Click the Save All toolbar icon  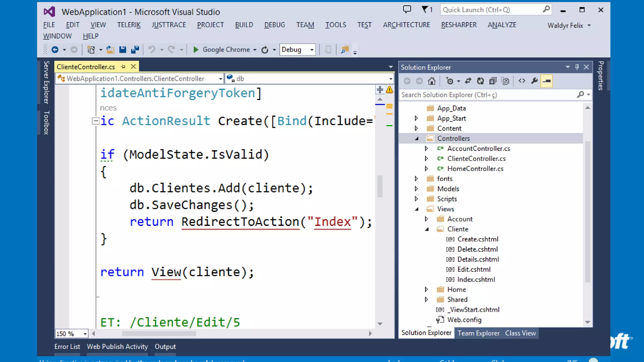coord(135,50)
